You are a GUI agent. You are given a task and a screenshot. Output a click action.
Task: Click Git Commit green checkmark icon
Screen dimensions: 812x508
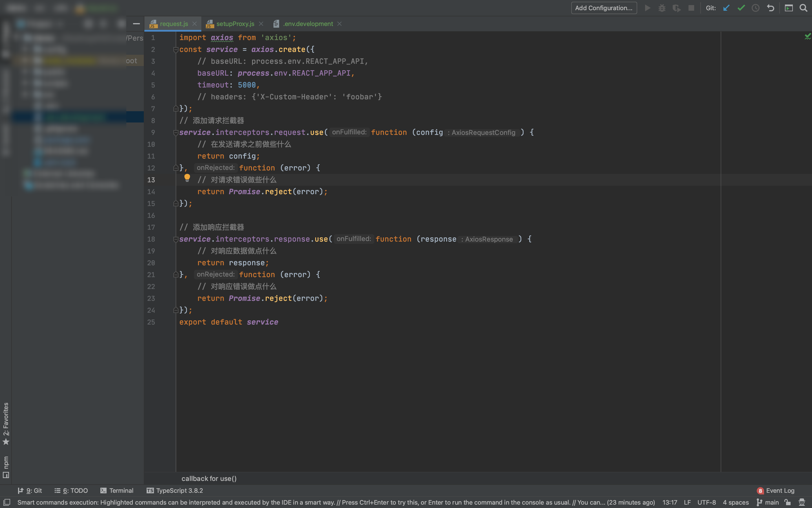tap(741, 8)
